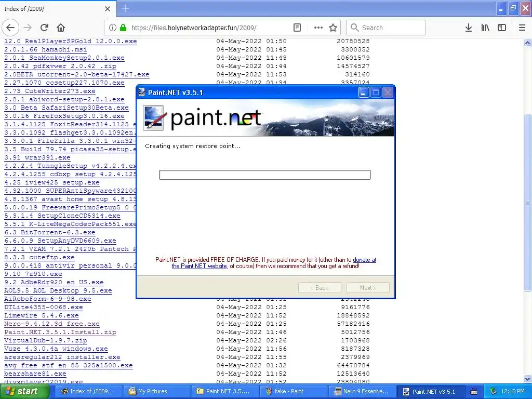Open a new tab with plus icon
The width and height of the screenshot is (532, 399).
[125, 8]
